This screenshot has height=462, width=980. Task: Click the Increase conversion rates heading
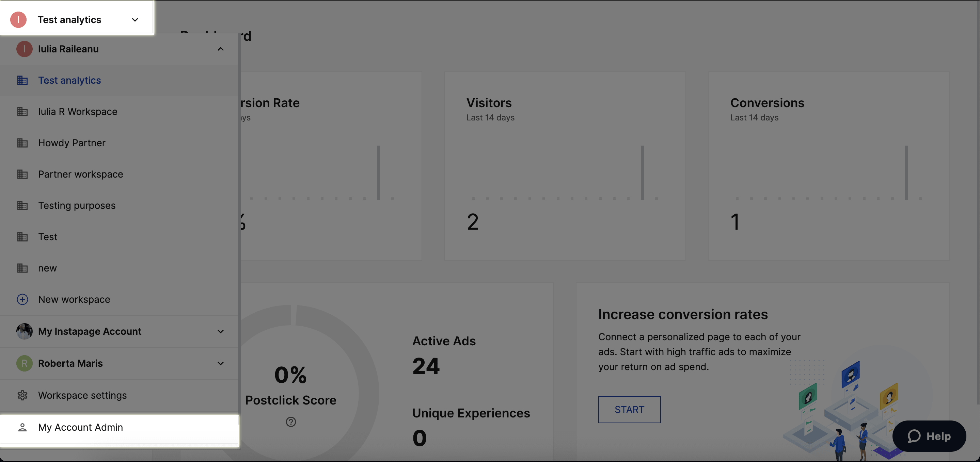(x=683, y=314)
